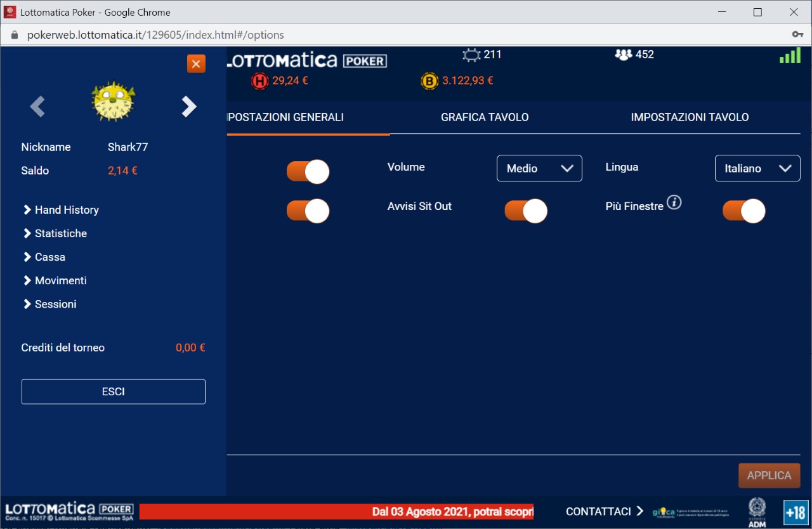Click the key password icon in address bar
Screen dimensions: 812x529
[x=798, y=34]
